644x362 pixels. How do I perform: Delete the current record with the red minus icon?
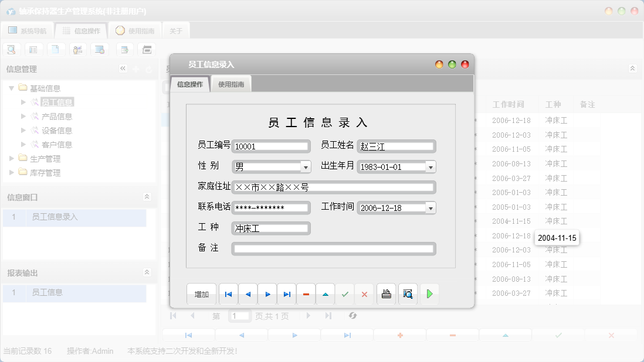306,294
